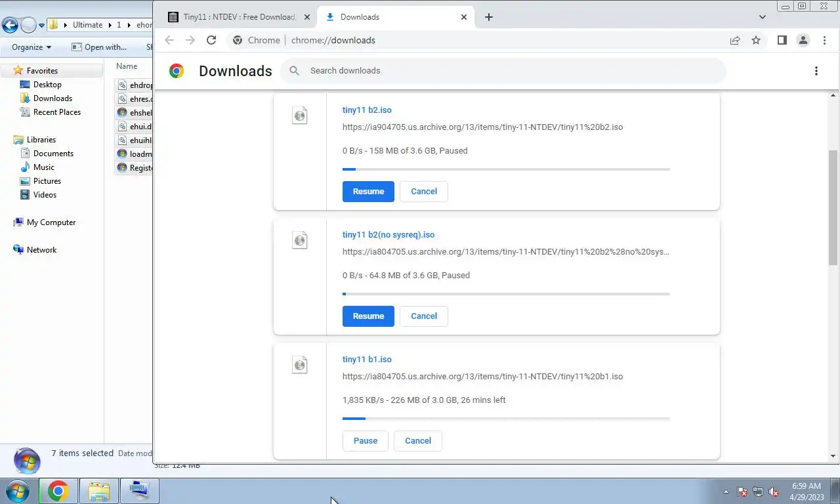Cancel tiny11 b1.iso download
Screen dimensions: 840x504
tap(418, 441)
